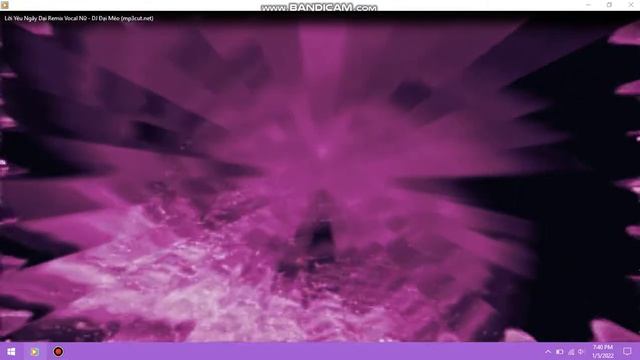This screenshot has width=640, height=360.
Task: Click the red Bandicam recording taskbar icon
Action: pyautogui.click(x=58, y=351)
